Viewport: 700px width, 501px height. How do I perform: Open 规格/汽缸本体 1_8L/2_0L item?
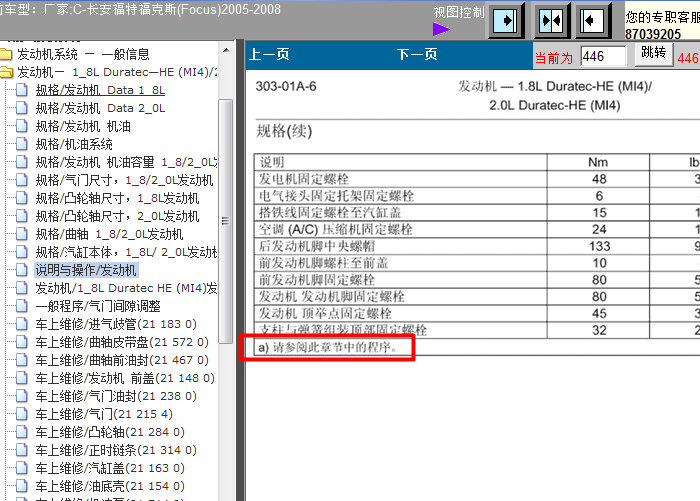click(x=126, y=252)
